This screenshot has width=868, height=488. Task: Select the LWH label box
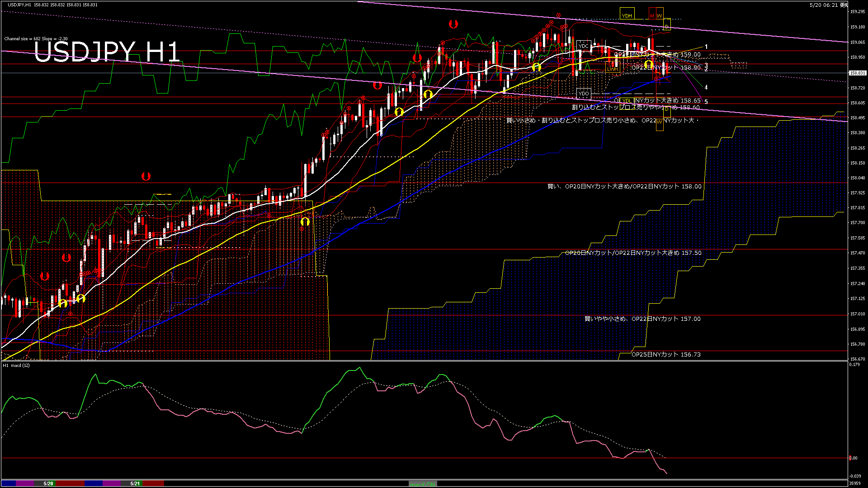(x=612, y=67)
